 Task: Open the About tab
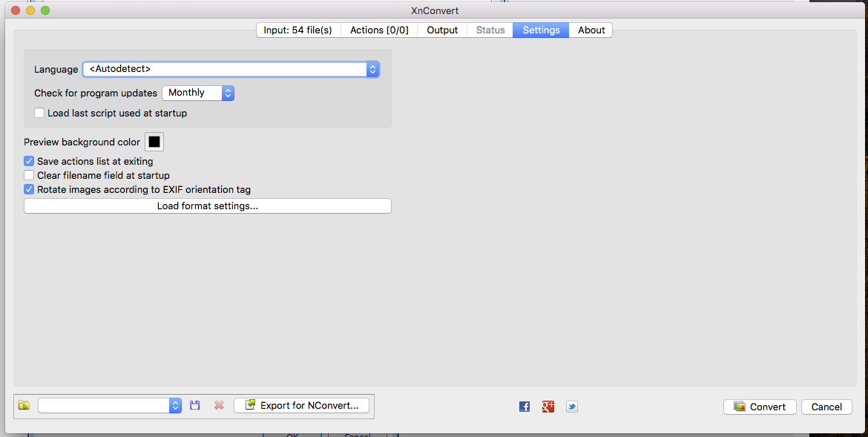(591, 30)
